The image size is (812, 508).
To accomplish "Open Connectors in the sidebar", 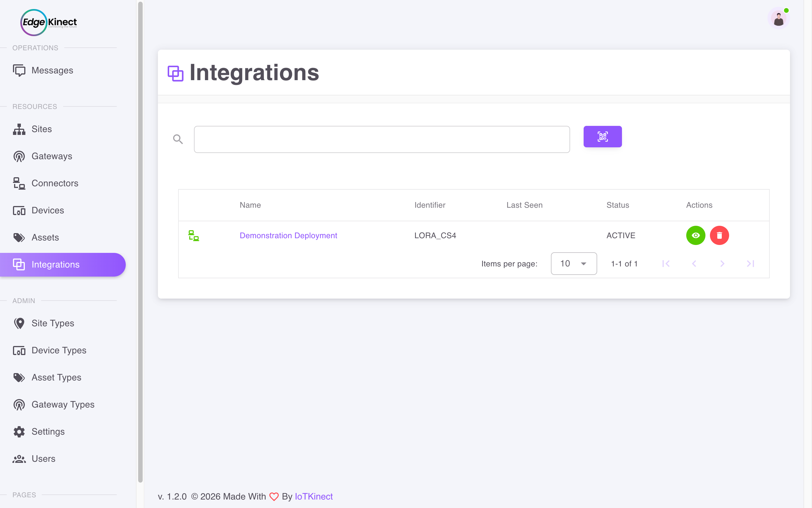I will [x=63, y=183].
